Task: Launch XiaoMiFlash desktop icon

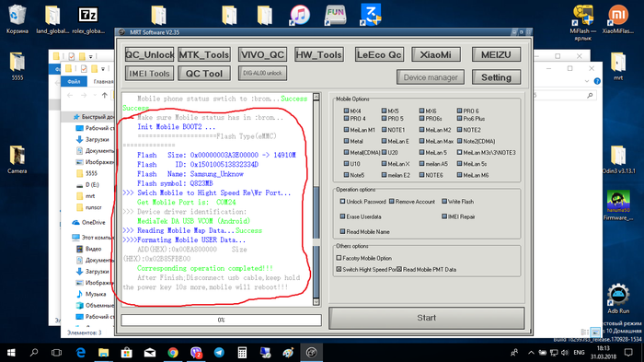Action: (617, 18)
